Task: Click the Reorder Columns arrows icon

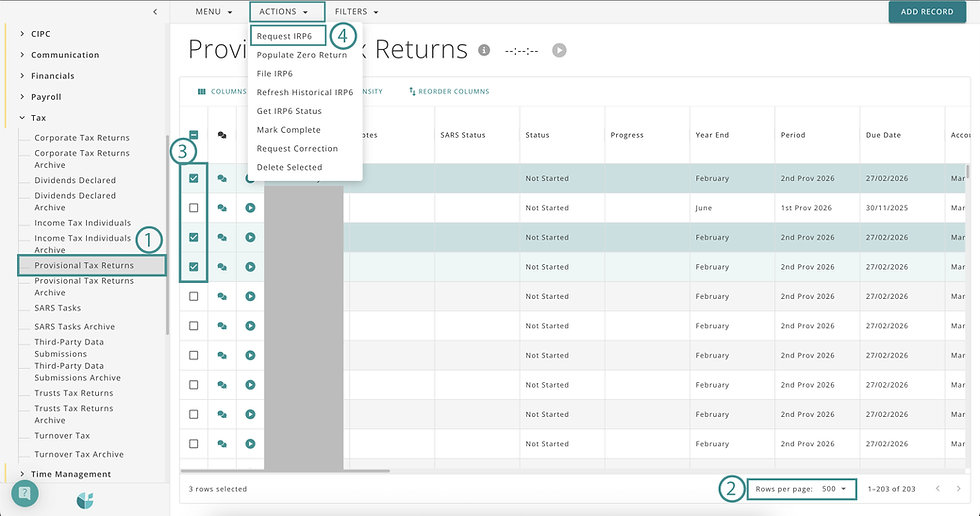Action: [x=412, y=91]
